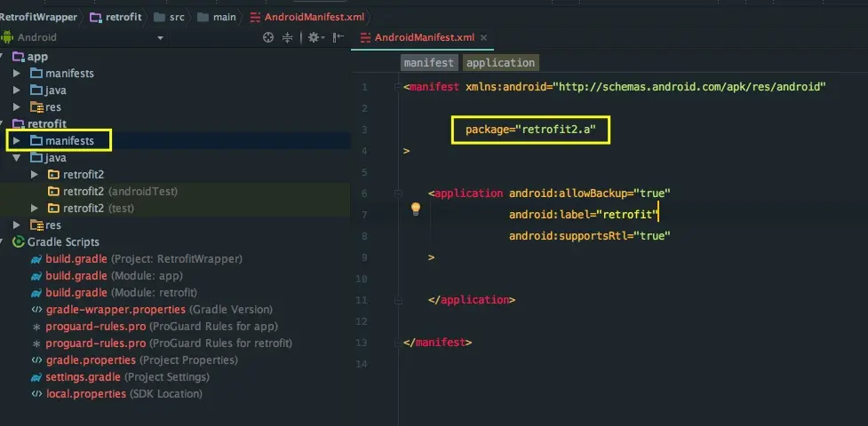Image resolution: width=868 pixels, height=426 pixels.
Task: Click the src folder breadcrumb
Action: (170, 17)
